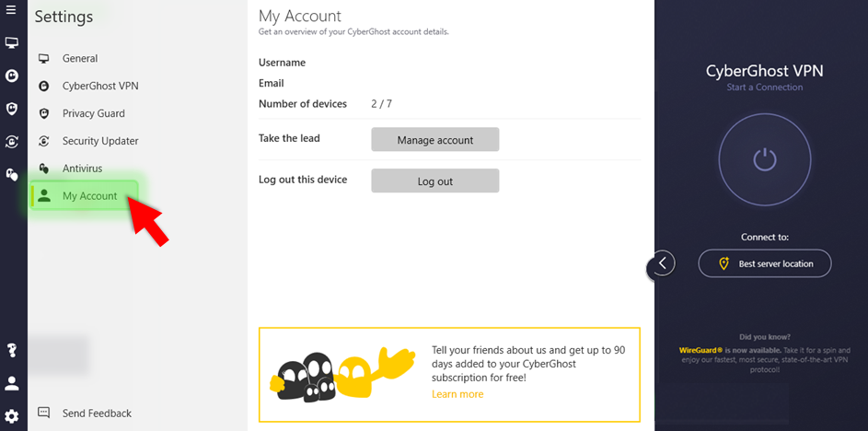The image size is (868, 431).
Task: Click the help icon near the rail bottom
Action: (x=12, y=350)
